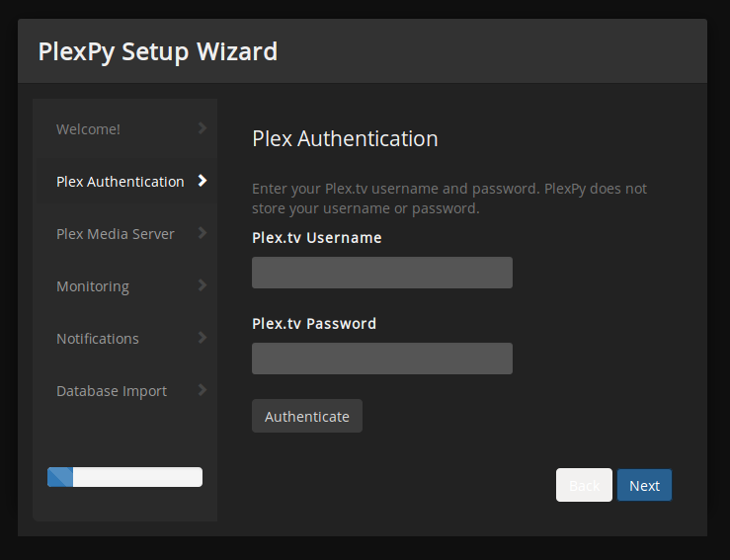The width and height of the screenshot is (730, 560).
Task: Click the chevron beside Welcome!
Action: pyautogui.click(x=203, y=128)
